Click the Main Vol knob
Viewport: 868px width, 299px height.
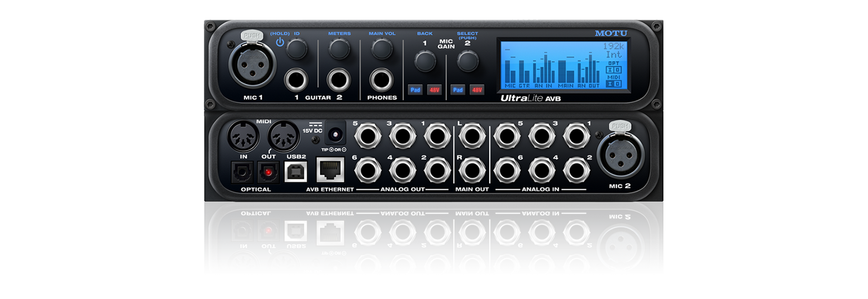pos(382,49)
